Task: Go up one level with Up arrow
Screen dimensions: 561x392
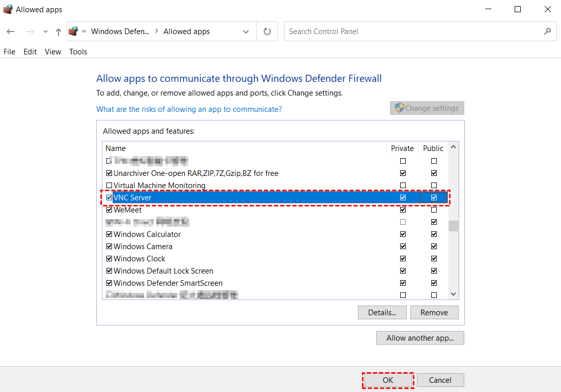Action: [x=59, y=32]
